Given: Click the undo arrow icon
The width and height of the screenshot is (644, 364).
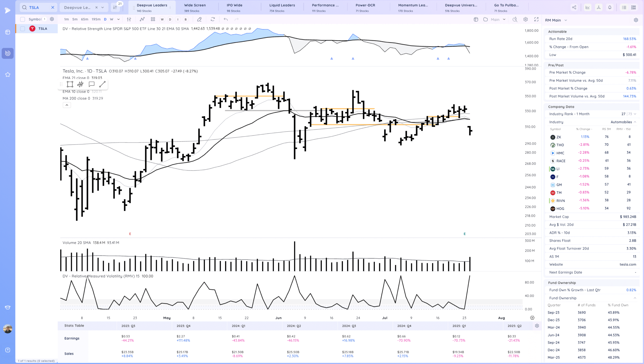Looking at the screenshot, I should click(226, 19).
